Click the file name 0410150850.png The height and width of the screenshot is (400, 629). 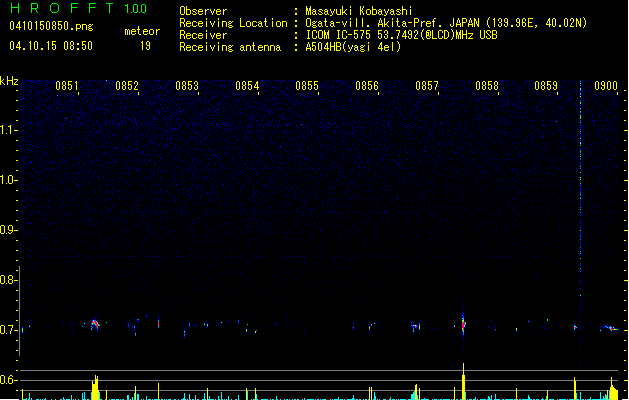[x=51, y=26]
